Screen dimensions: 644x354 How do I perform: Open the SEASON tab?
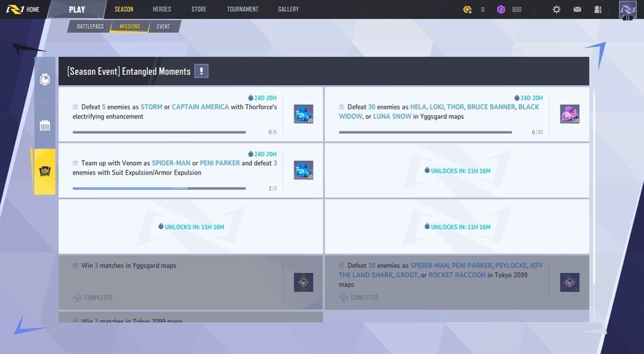(124, 9)
